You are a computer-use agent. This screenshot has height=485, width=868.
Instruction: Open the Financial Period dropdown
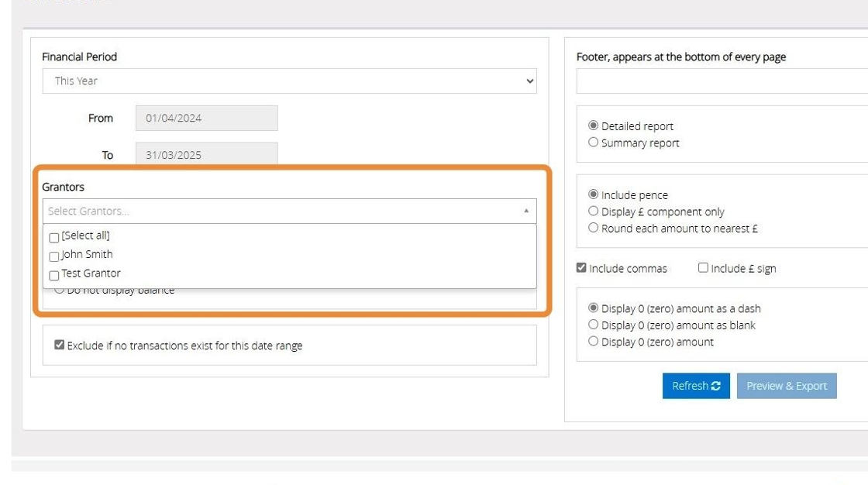(289, 81)
